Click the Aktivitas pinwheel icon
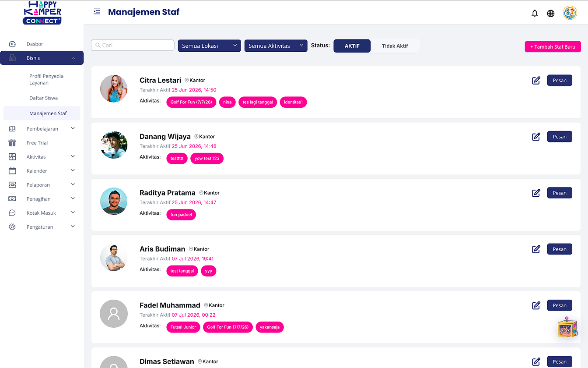This screenshot has height=368, width=588. click(12, 157)
